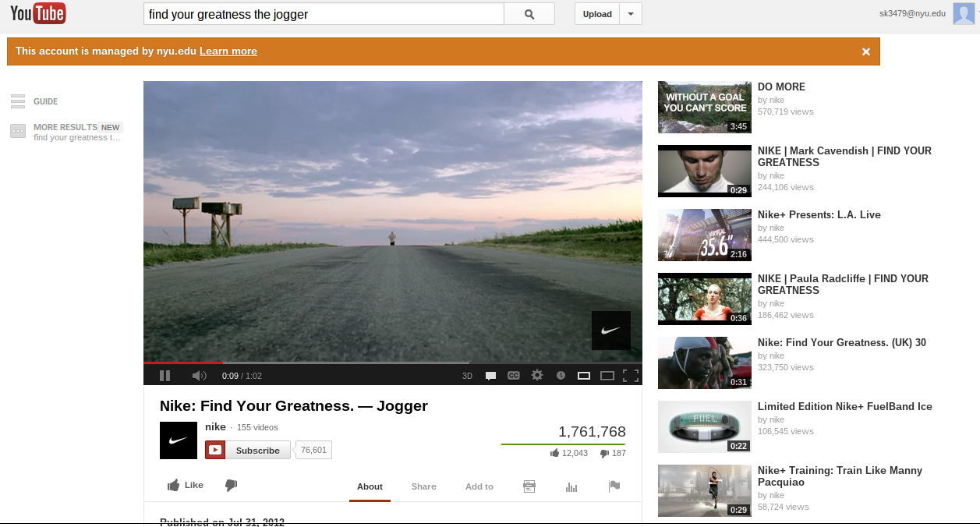Click the user profile avatar
Image resolution: width=980 pixels, height=527 pixels.
tap(964, 13)
